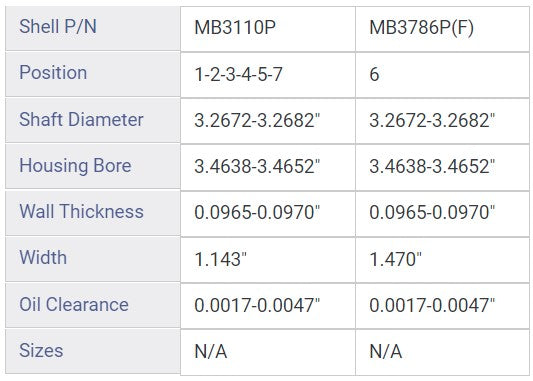This screenshot has width=533, height=381.
Task: Click position value 6 cell
Action: 442,75
